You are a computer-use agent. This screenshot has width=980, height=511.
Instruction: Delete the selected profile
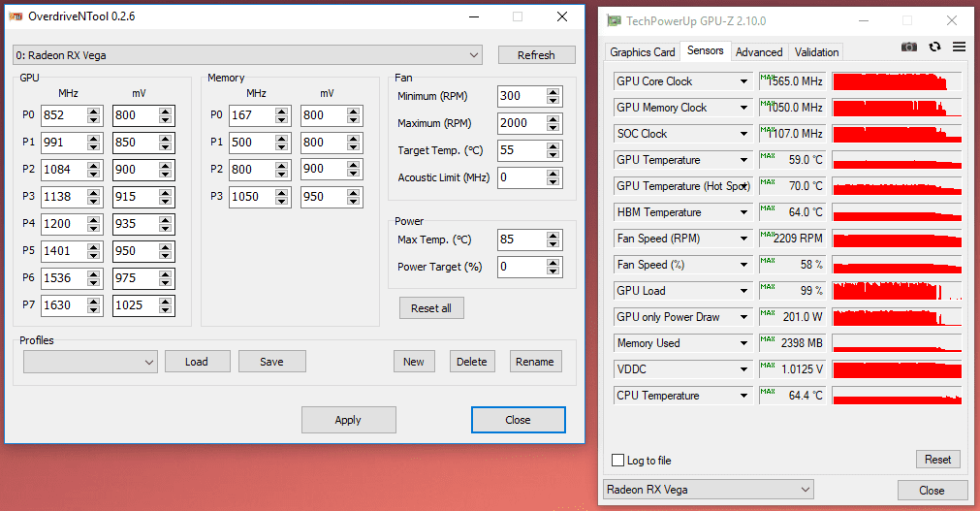tap(472, 362)
